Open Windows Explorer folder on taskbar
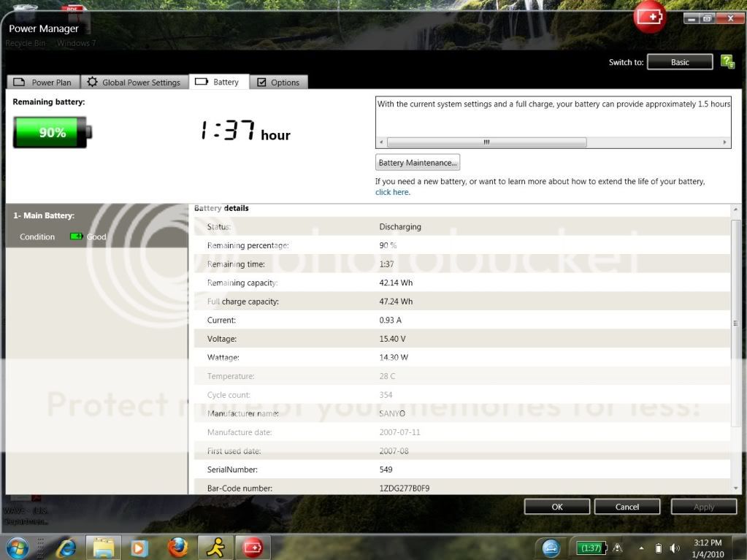 pos(104,547)
